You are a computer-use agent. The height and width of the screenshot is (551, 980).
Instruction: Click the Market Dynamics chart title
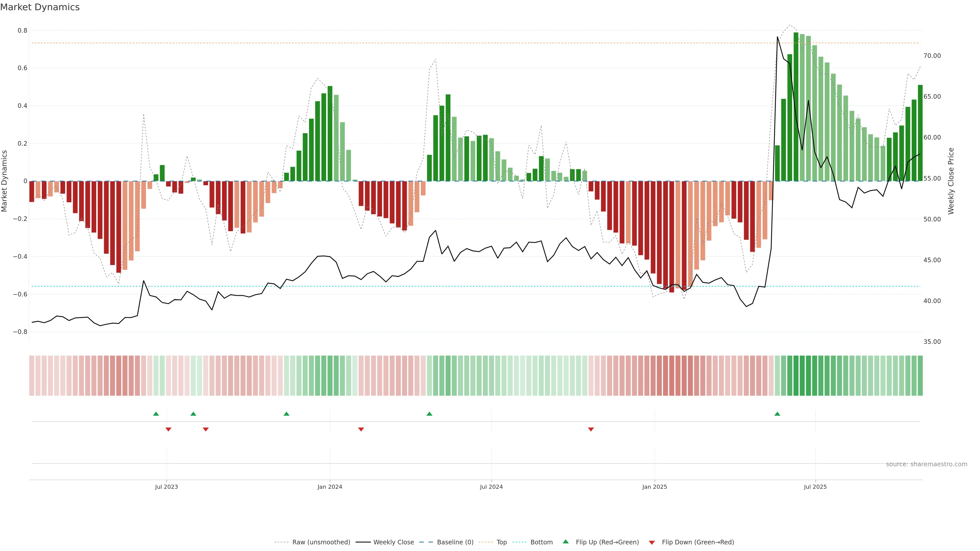point(40,7)
